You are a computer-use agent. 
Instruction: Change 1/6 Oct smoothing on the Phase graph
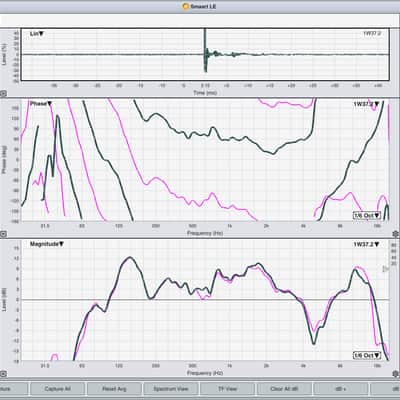pyautogui.click(x=367, y=215)
